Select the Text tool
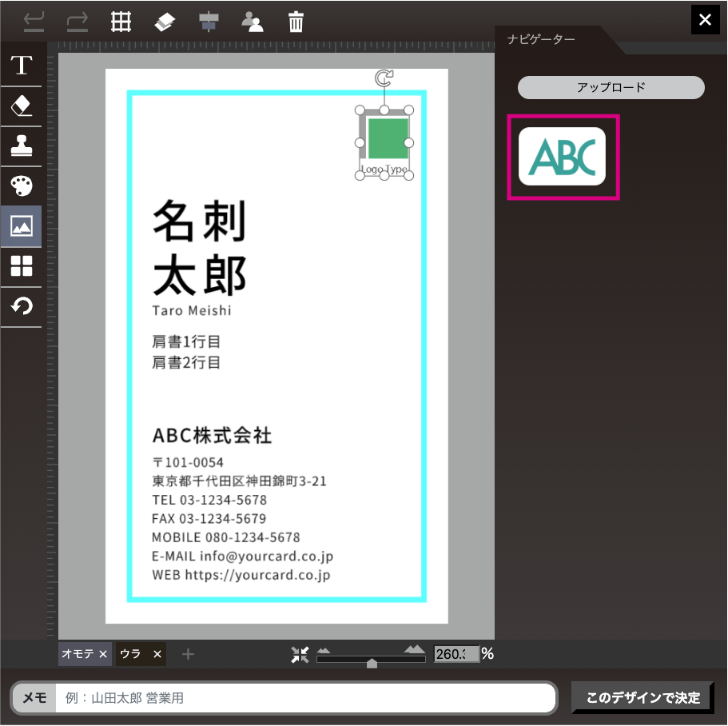Image resolution: width=728 pixels, height=726 pixels. click(x=21, y=65)
